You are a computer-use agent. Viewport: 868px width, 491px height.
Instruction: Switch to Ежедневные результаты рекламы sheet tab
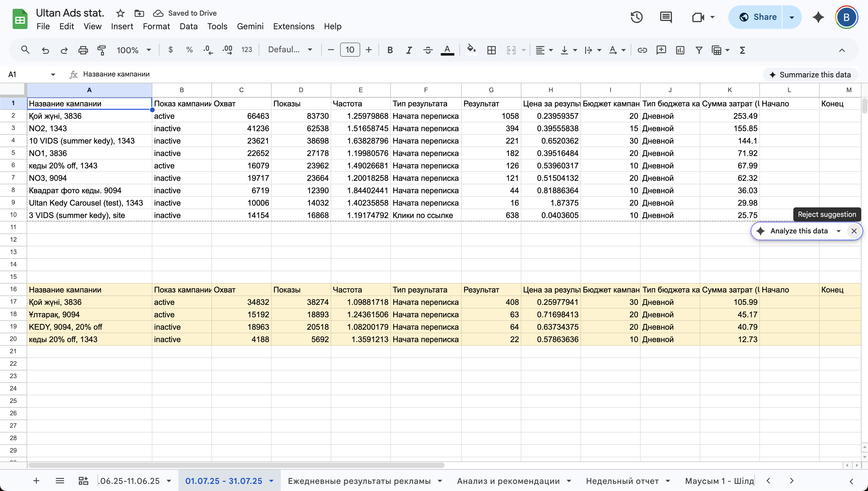[x=359, y=481]
